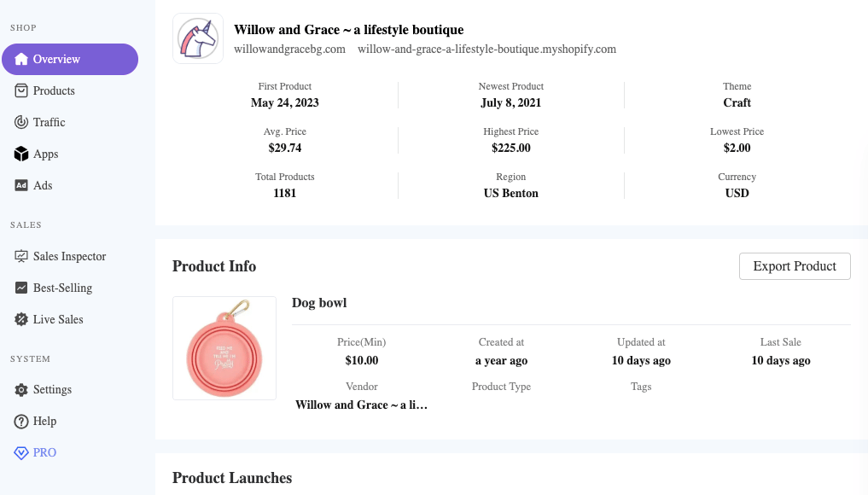
Task: Click the Overview home icon
Action: (21, 59)
